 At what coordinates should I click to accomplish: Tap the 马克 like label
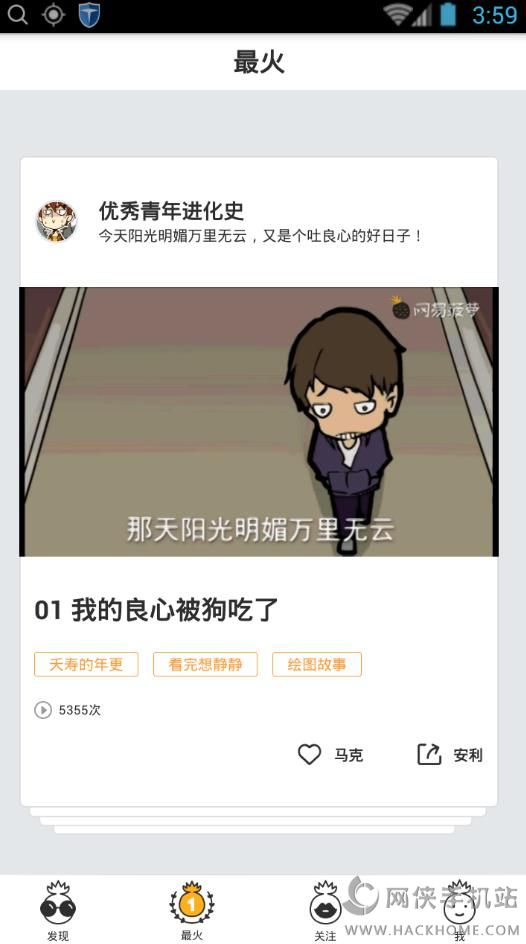tap(348, 755)
